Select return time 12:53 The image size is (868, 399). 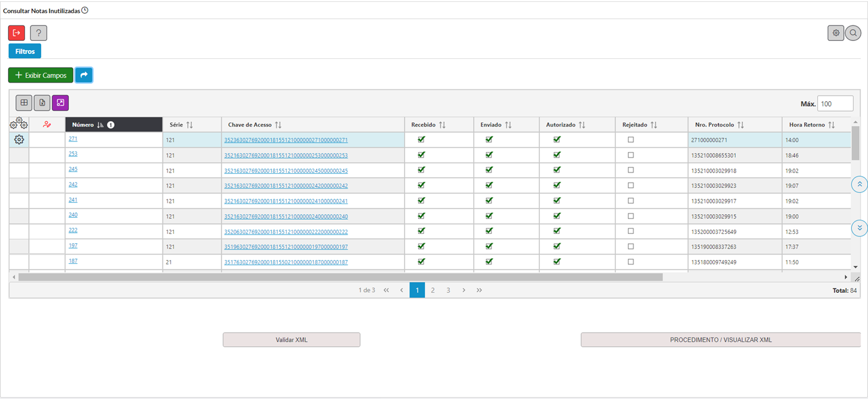click(x=792, y=231)
